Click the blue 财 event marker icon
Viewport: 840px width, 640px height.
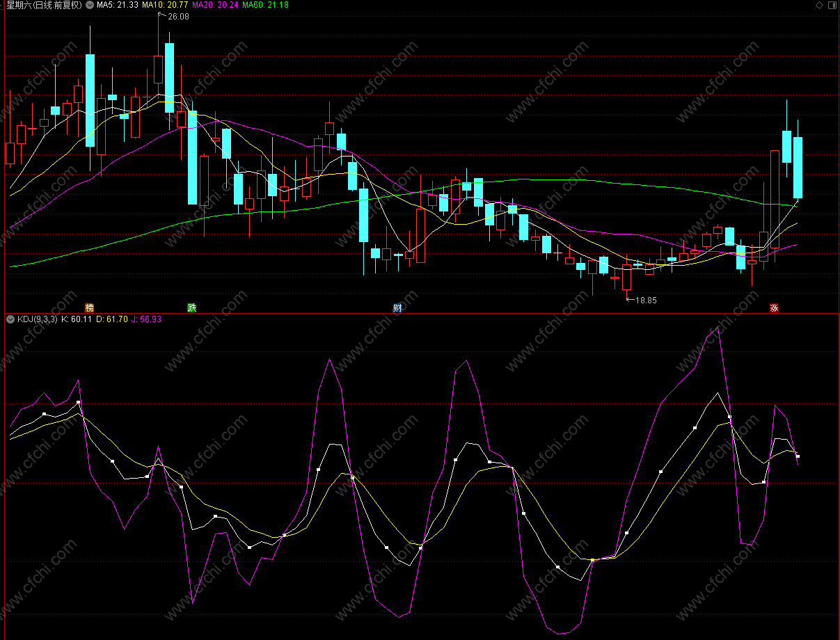(x=397, y=307)
